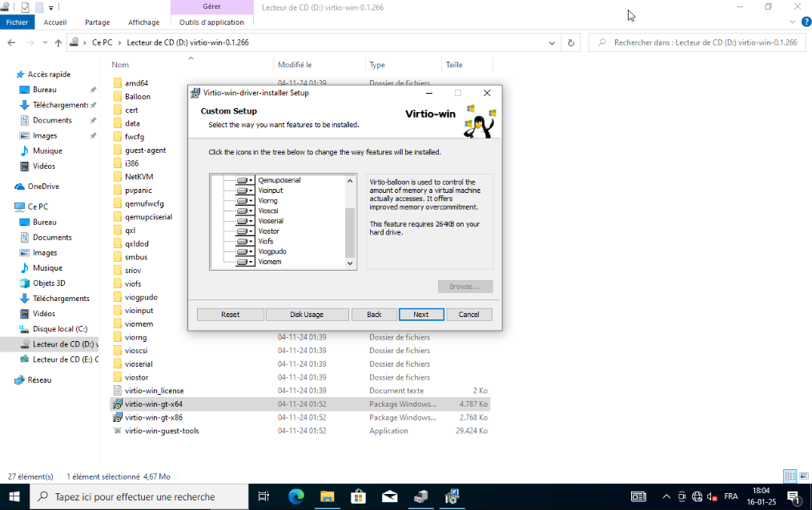Open feature dropdown for Viogpudo
Viewport: 812px width, 510px height.
point(245,251)
